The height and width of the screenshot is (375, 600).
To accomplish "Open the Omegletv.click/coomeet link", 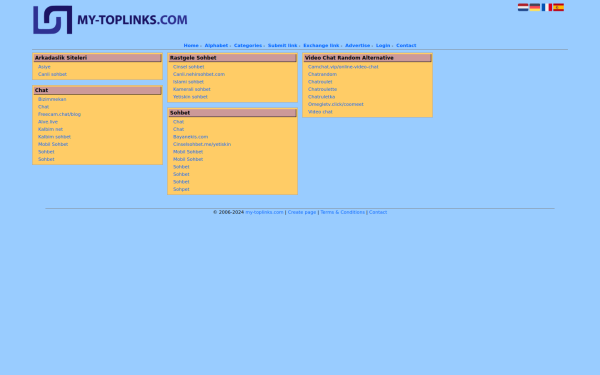I will (x=336, y=104).
